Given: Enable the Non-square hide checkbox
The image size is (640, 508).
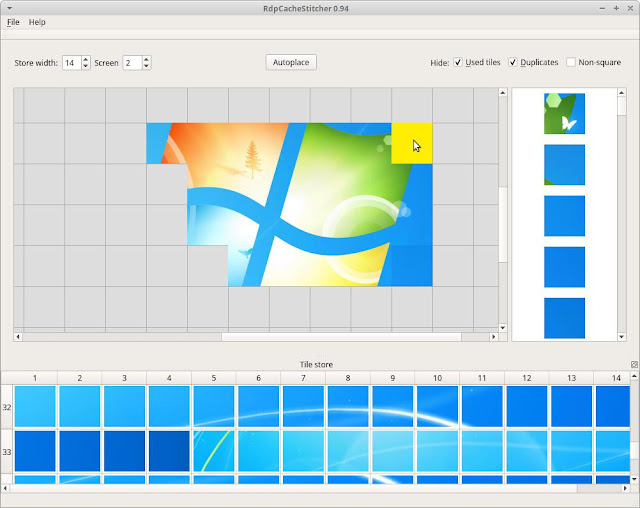Looking at the screenshot, I should [571, 62].
